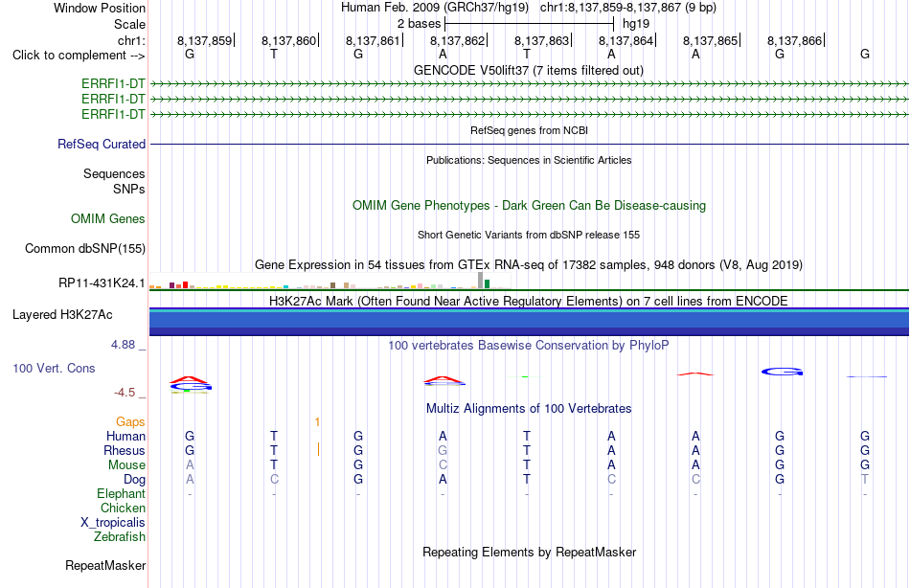Click the orange gap count '1'
The image size is (910, 588).
tap(317, 422)
